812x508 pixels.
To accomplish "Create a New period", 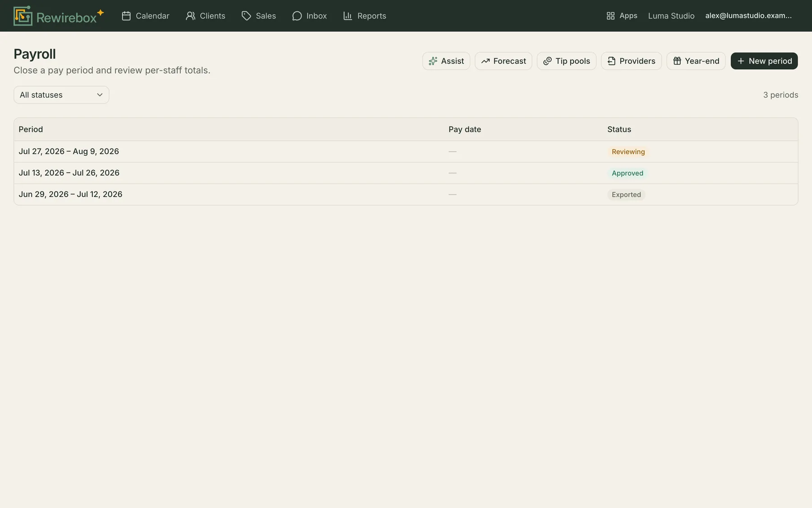I will click(764, 61).
